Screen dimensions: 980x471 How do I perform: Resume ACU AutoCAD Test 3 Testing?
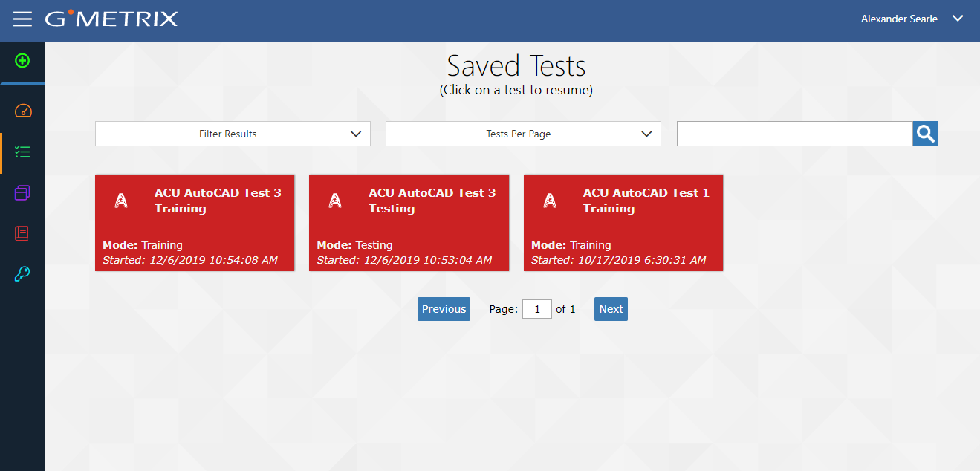point(409,223)
